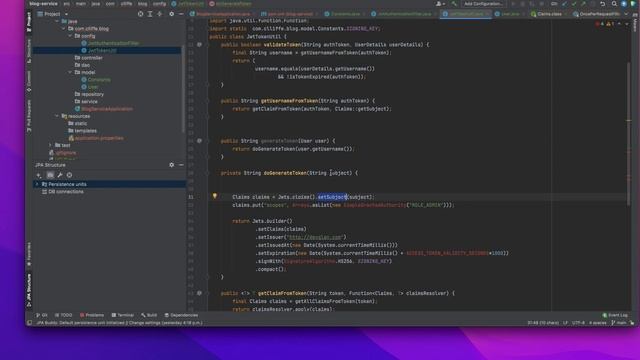Click the wrench icon in JPA Structure toolbar
640x360 pixels.
[60, 175]
